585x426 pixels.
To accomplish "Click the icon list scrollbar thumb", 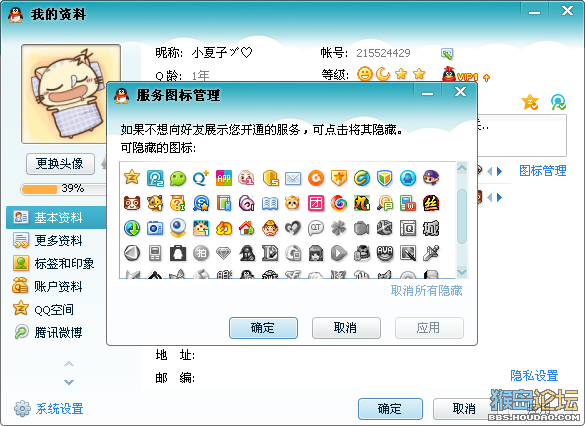I will tap(462, 216).
